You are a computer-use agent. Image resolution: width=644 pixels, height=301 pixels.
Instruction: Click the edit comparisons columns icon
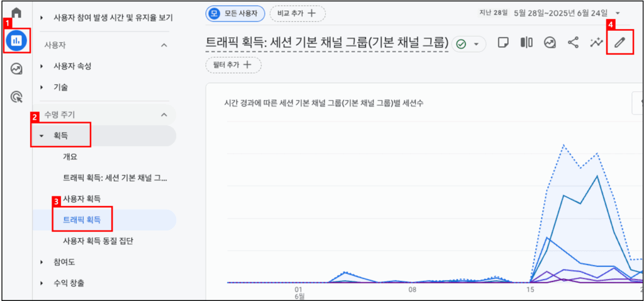tap(526, 42)
